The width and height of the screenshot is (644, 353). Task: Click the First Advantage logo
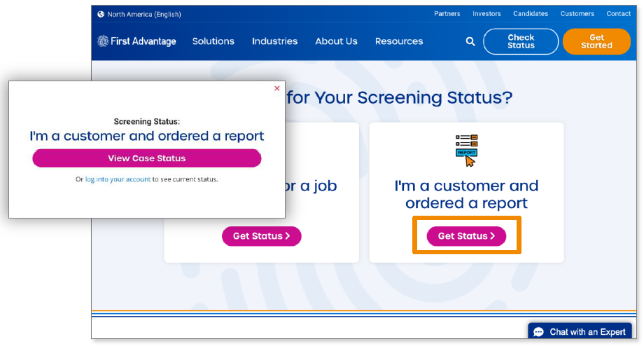[137, 41]
